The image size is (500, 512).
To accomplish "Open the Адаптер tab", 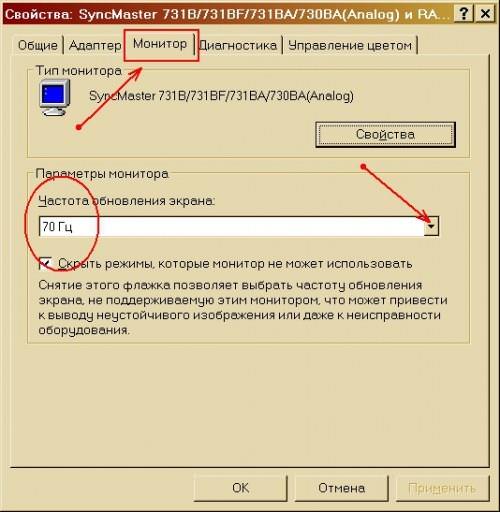I will pyautogui.click(x=95, y=45).
